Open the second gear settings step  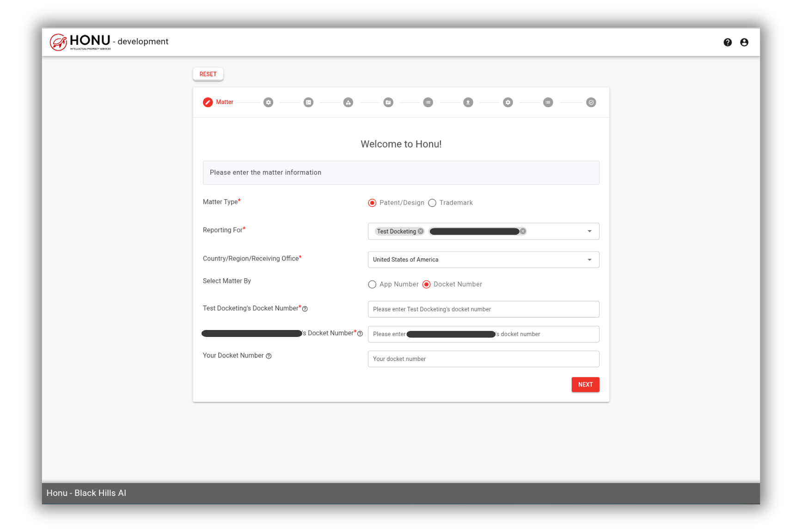coord(508,102)
